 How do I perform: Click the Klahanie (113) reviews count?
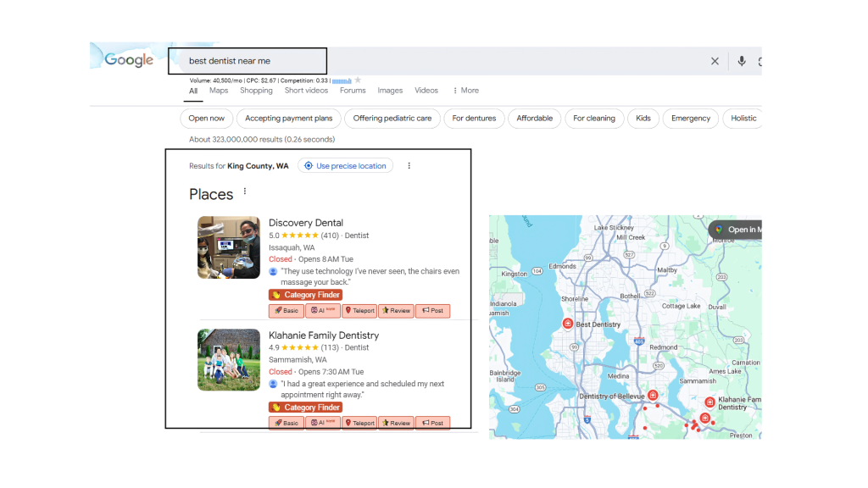click(330, 348)
